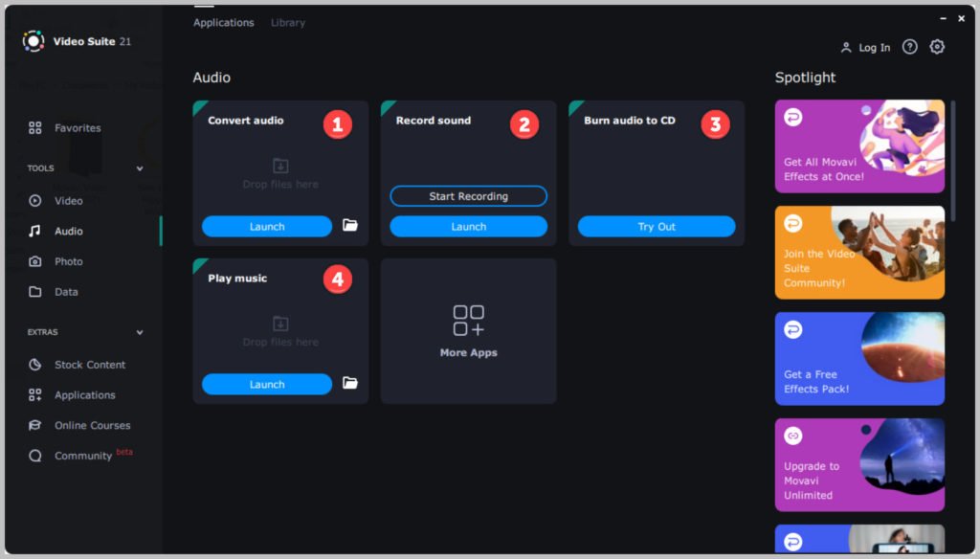
Task: Switch to the Library tab
Action: tap(288, 23)
